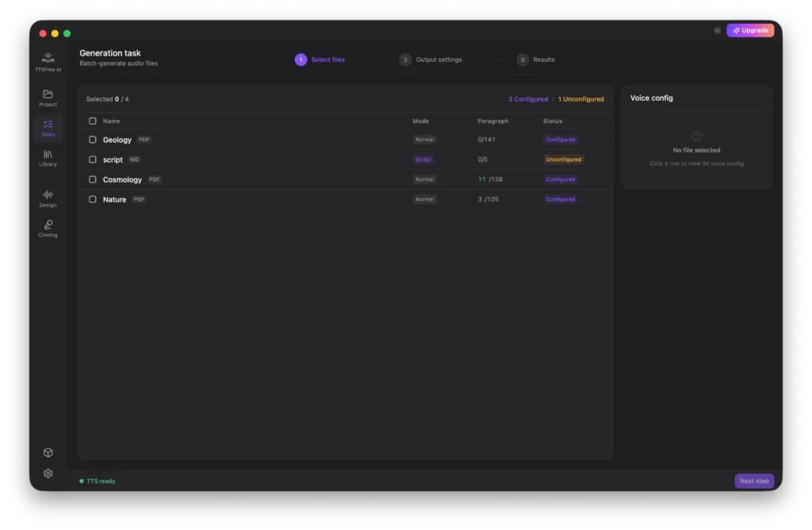Go to step 2 Output settings

point(431,60)
